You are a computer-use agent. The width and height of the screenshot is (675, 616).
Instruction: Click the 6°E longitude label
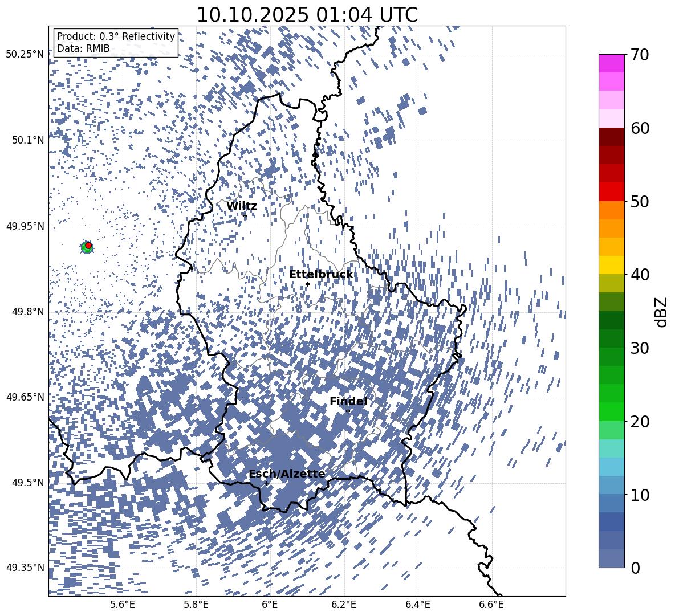coord(270,605)
